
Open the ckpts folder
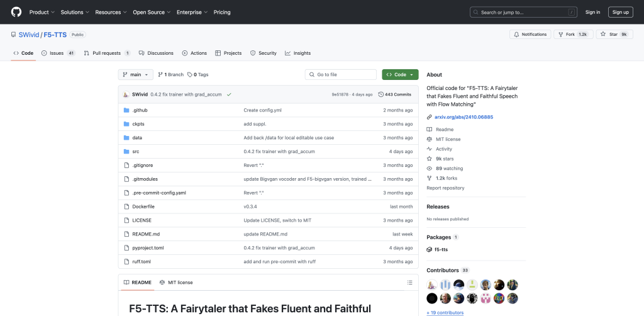138,124
